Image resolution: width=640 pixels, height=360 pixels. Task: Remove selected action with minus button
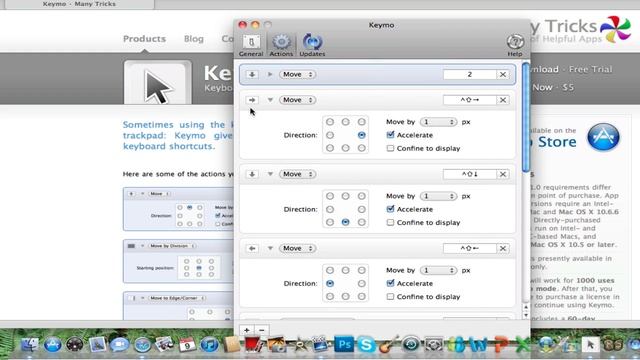coord(262,330)
